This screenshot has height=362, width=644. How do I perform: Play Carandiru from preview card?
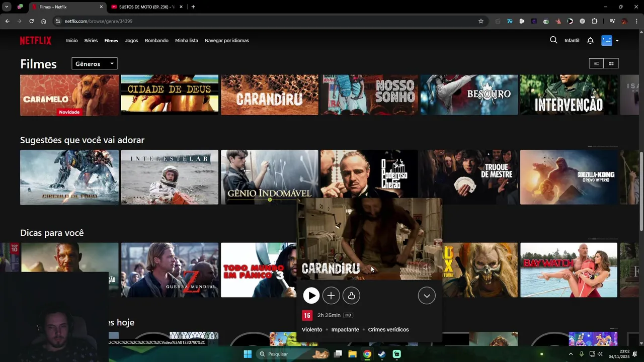[311, 296]
